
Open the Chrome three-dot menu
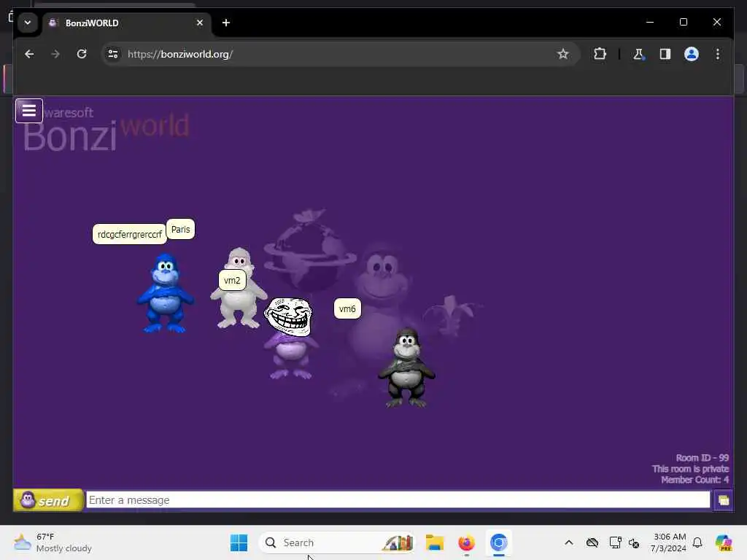tap(718, 54)
